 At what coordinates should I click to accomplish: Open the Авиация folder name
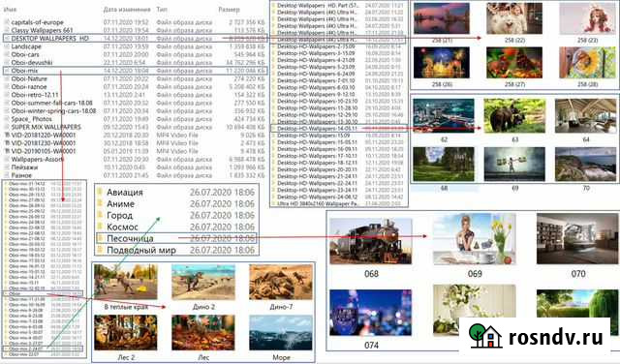(x=125, y=192)
